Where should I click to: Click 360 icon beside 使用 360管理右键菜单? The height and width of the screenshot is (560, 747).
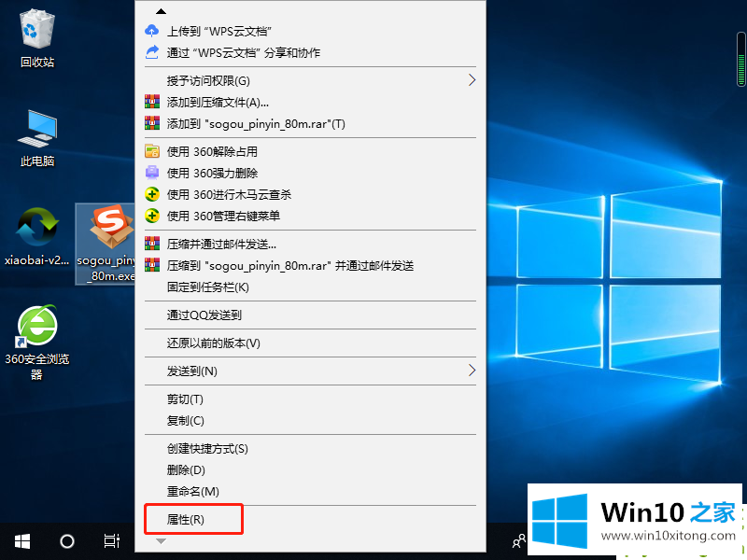click(152, 217)
